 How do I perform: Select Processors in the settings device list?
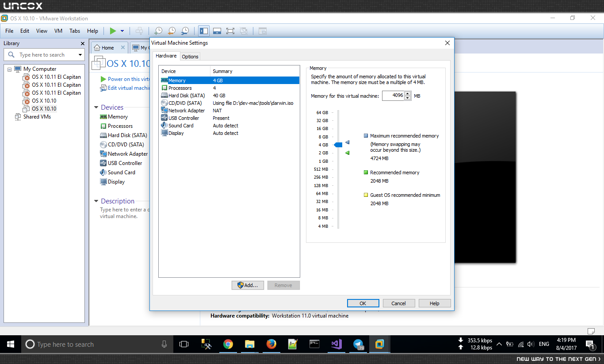(230, 88)
